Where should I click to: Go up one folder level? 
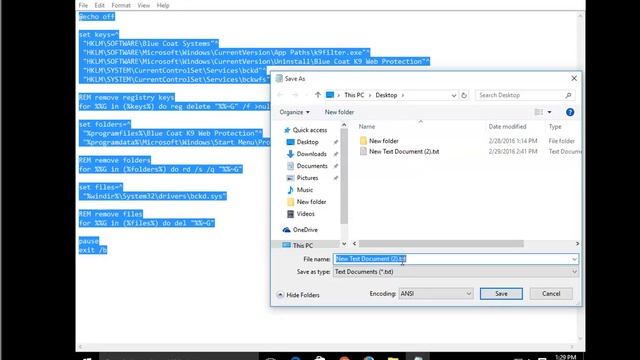318,95
